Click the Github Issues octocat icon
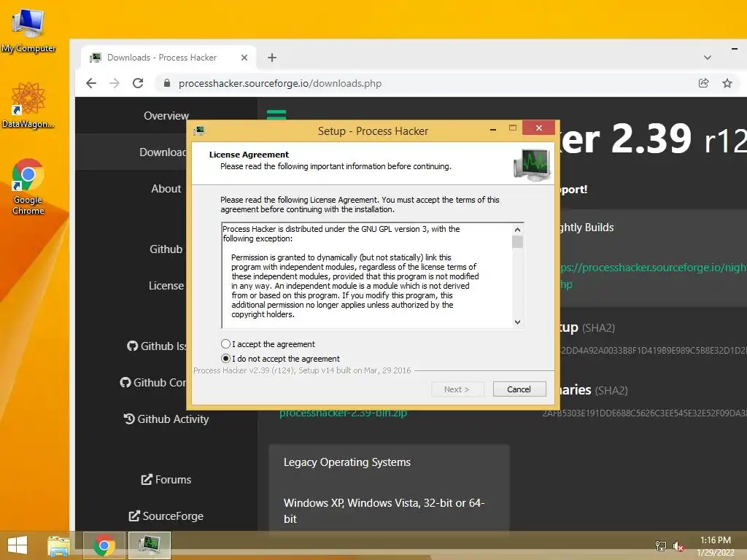 [x=132, y=346]
